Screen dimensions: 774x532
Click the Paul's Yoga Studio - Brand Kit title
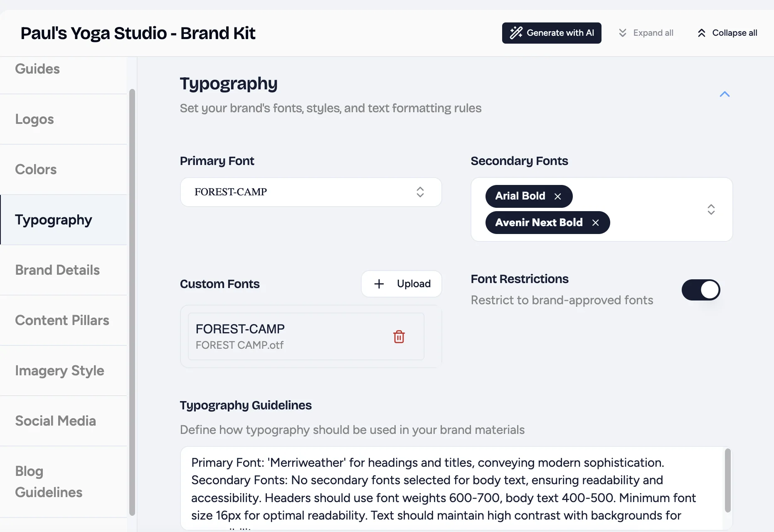(138, 33)
